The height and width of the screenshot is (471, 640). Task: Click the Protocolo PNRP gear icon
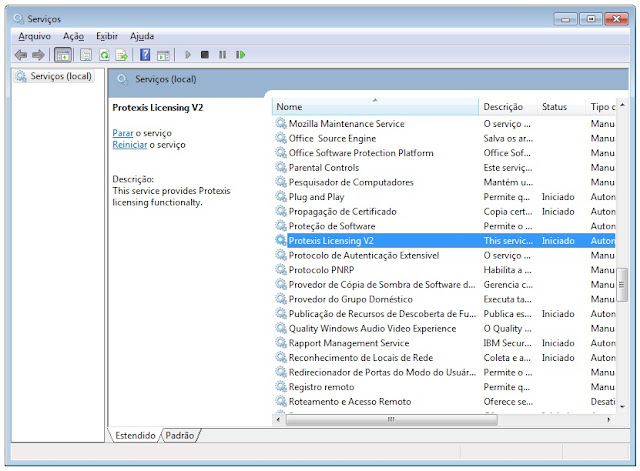[281, 270]
